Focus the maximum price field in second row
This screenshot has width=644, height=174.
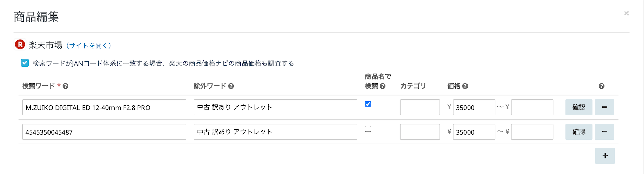[x=532, y=132]
